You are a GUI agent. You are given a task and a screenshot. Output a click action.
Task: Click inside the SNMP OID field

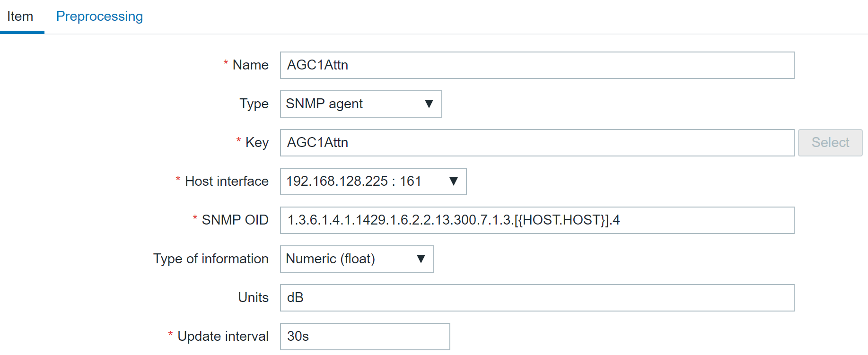click(x=536, y=220)
